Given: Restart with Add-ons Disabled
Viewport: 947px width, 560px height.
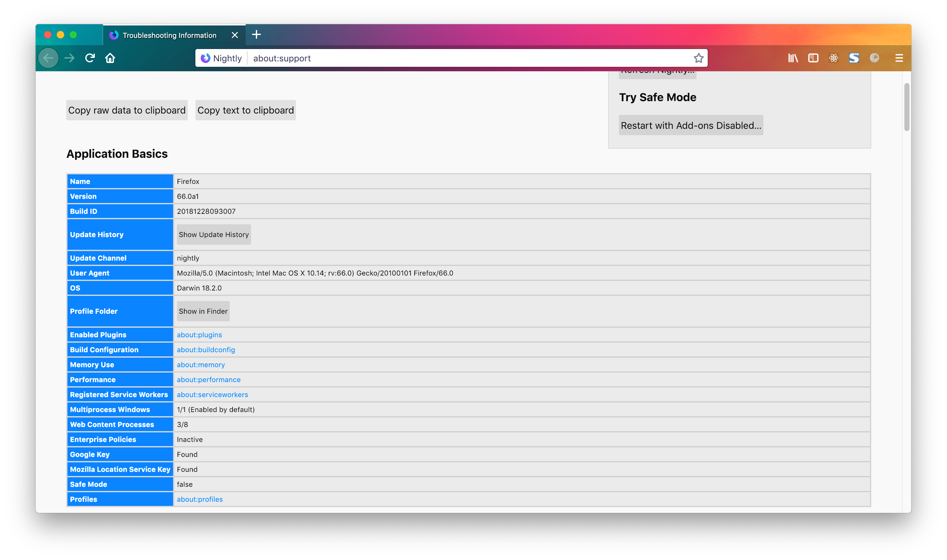Looking at the screenshot, I should 691,125.
